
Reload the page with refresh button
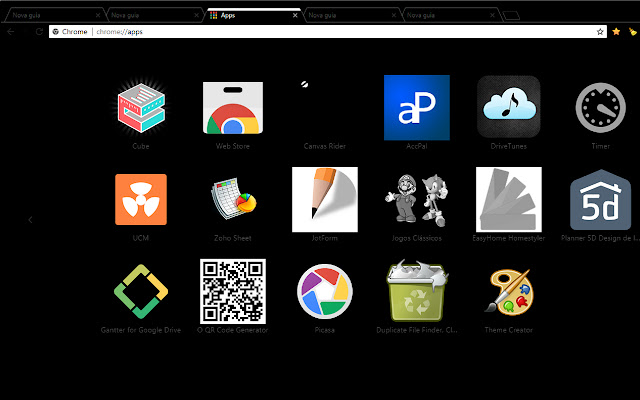(39, 31)
